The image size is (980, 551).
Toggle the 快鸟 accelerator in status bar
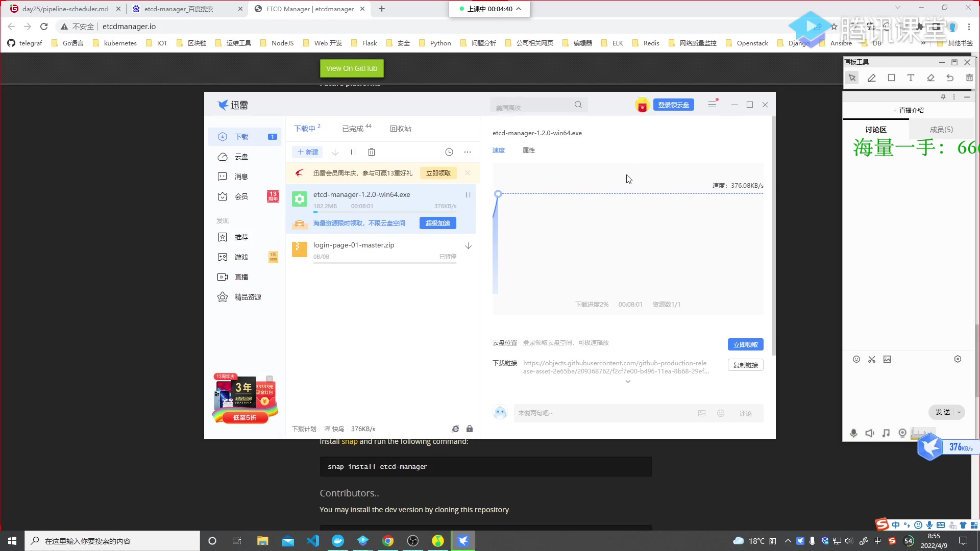point(334,429)
